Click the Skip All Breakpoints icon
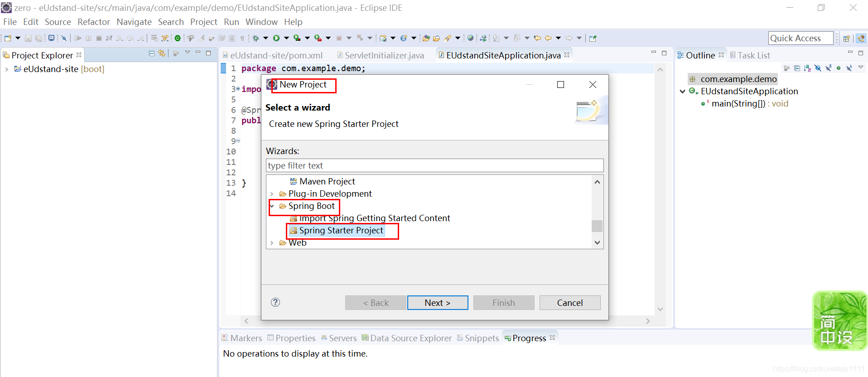This screenshot has height=377, width=868. click(64, 38)
